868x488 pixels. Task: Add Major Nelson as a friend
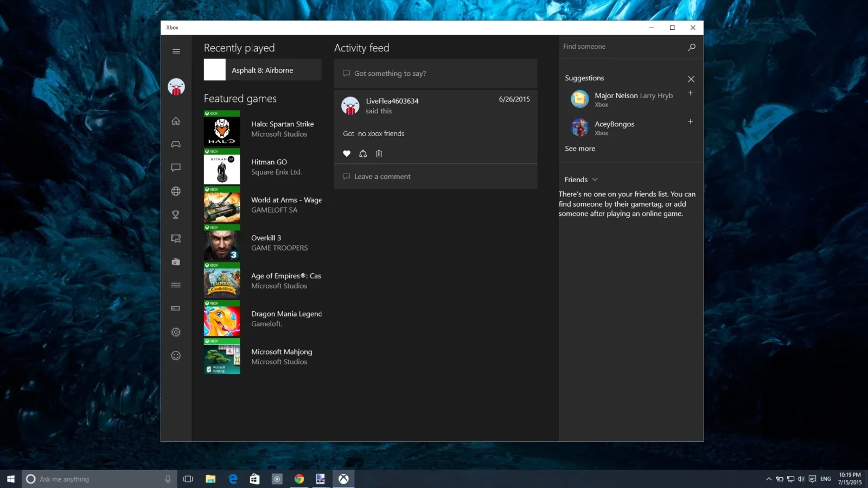click(x=691, y=93)
